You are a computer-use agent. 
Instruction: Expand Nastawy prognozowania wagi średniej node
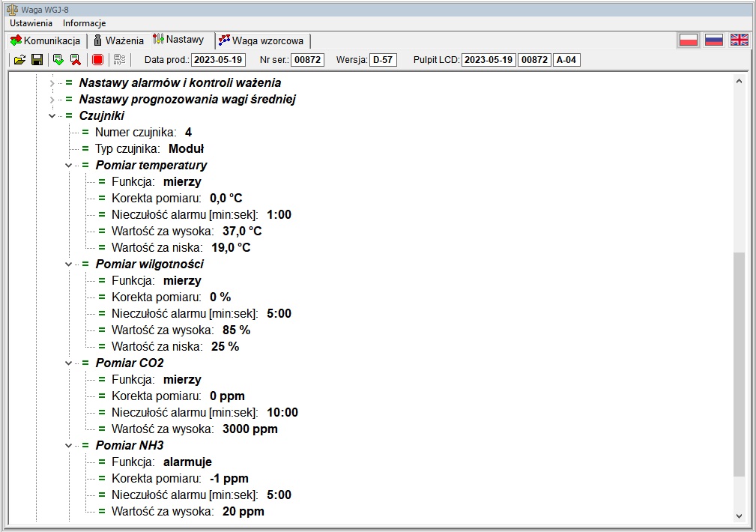tap(52, 99)
